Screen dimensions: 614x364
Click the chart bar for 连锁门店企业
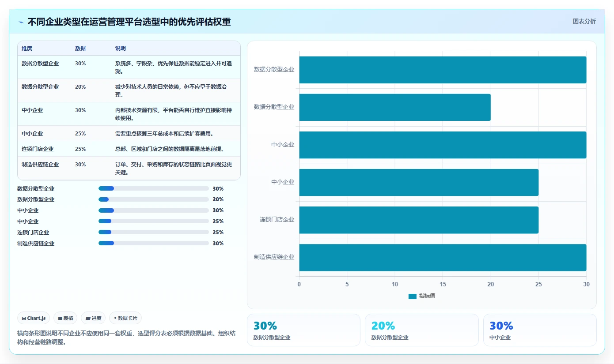click(x=419, y=220)
